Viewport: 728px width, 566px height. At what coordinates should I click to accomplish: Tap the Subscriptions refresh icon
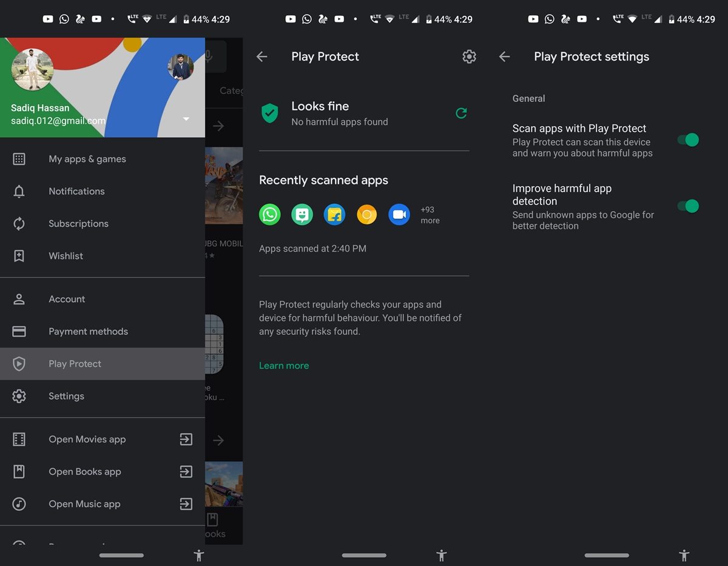point(19,223)
